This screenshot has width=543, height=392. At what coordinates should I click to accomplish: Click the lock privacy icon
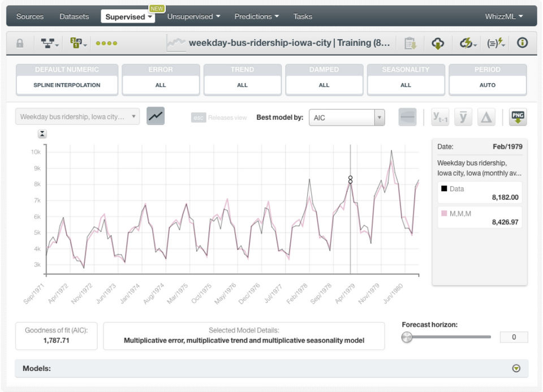click(20, 44)
